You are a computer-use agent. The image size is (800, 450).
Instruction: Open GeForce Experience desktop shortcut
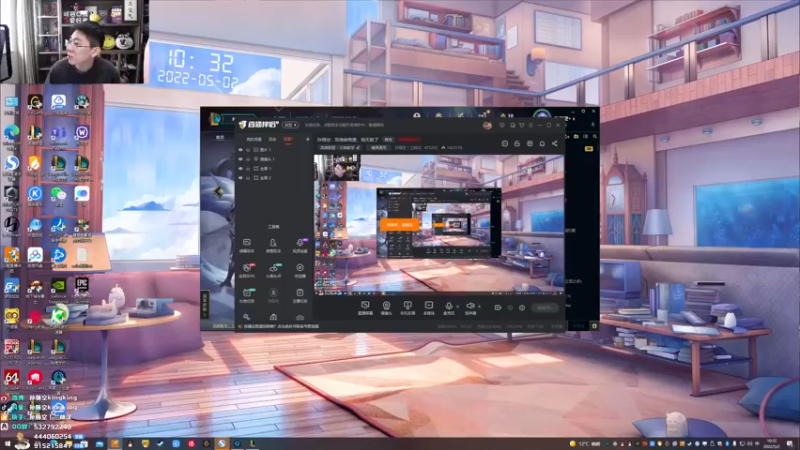point(58,289)
